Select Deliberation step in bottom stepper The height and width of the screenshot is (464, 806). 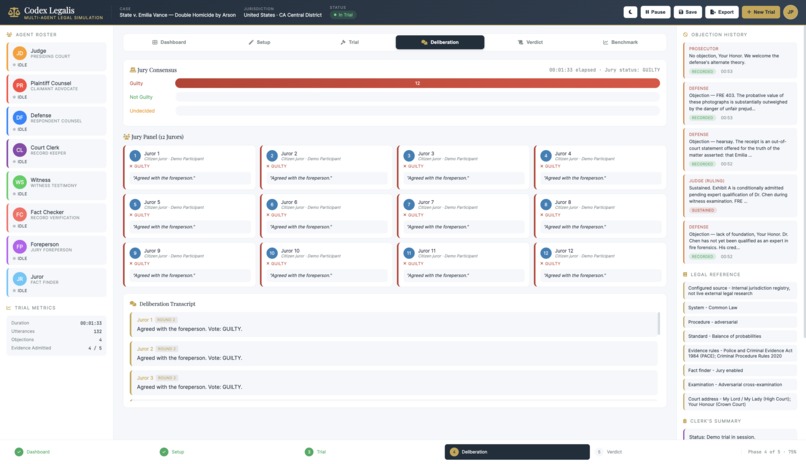[517, 452]
